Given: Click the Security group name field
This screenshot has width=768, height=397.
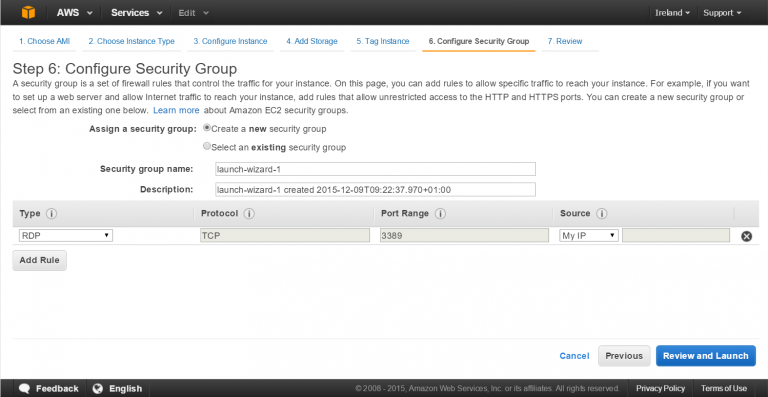Looking at the screenshot, I should (x=375, y=169).
